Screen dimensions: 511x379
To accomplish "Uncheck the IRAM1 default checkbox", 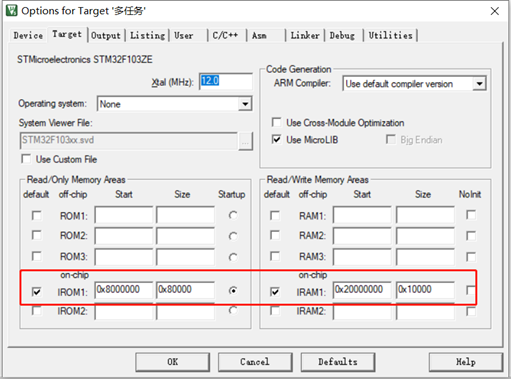I will pos(275,292).
